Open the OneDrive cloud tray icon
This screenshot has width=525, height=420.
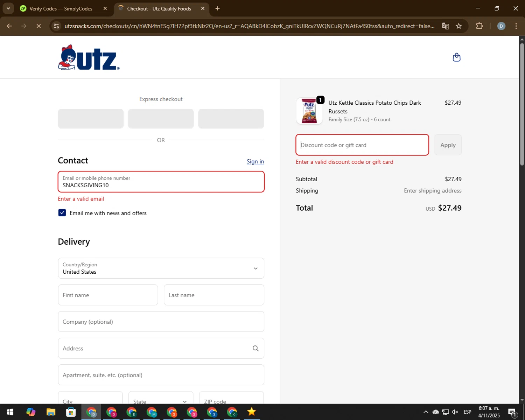(x=435, y=412)
